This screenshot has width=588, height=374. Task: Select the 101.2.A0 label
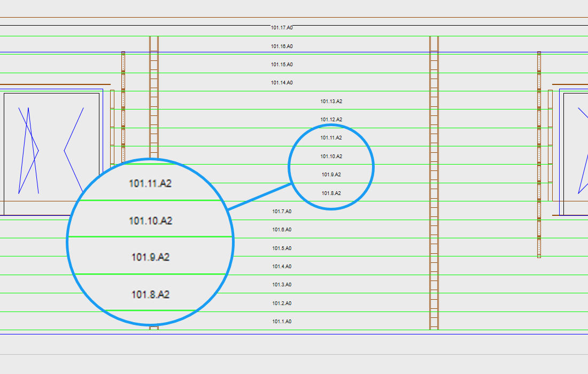point(282,303)
